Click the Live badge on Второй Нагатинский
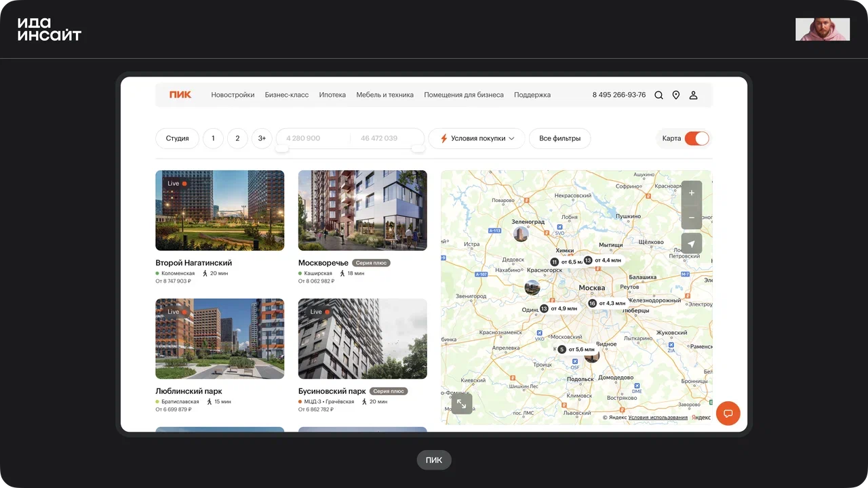This screenshot has height=488, width=868. [x=176, y=184]
